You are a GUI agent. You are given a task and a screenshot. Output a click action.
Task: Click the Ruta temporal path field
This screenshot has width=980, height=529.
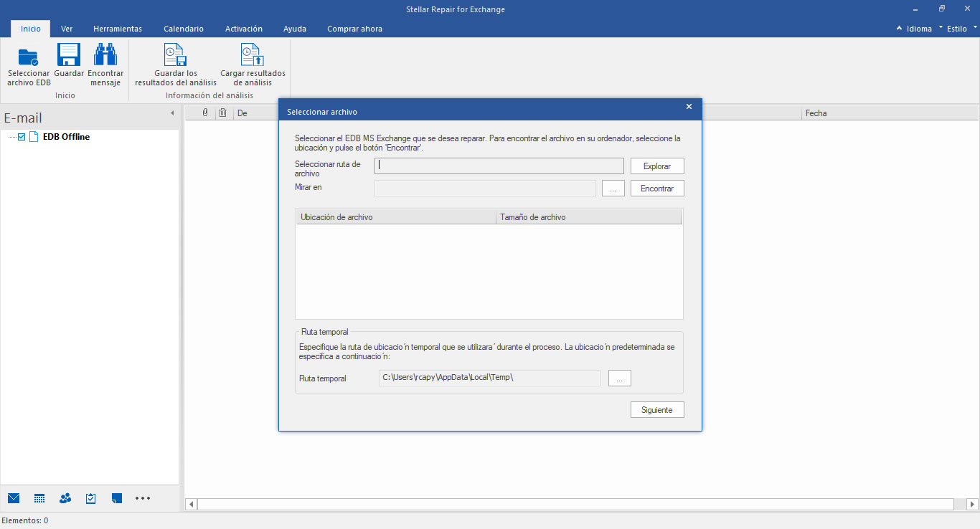pyautogui.click(x=489, y=378)
